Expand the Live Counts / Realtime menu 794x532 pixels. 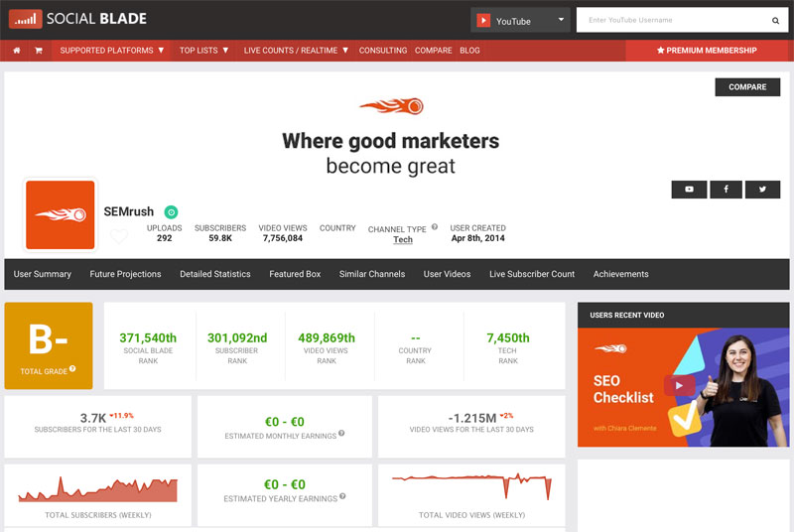(296, 51)
